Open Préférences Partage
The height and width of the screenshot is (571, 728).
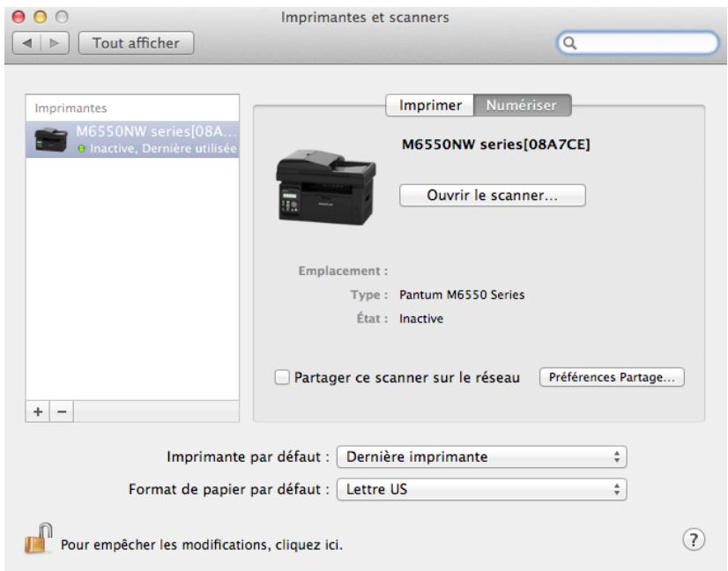click(611, 377)
